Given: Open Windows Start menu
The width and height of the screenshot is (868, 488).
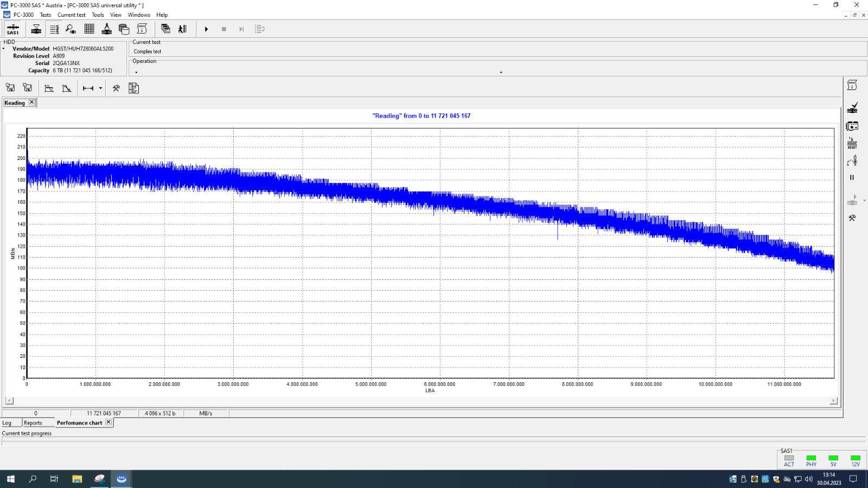Looking at the screenshot, I should 11,479.
